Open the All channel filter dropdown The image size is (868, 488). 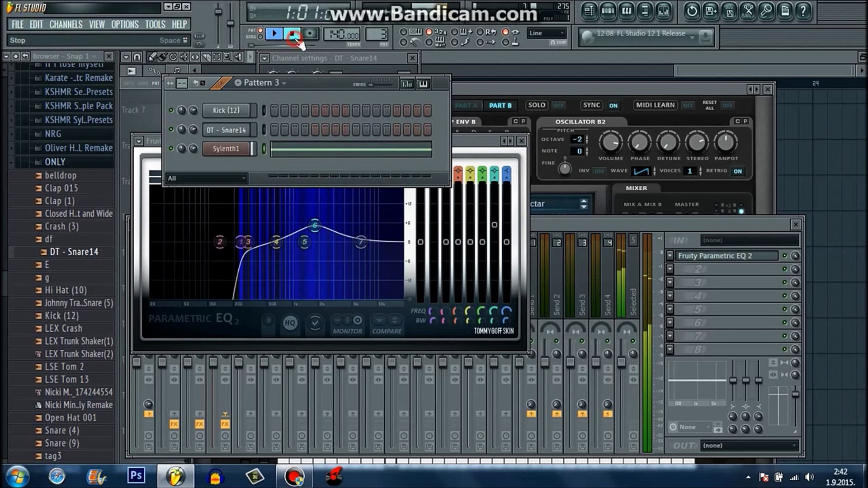pos(207,178)
